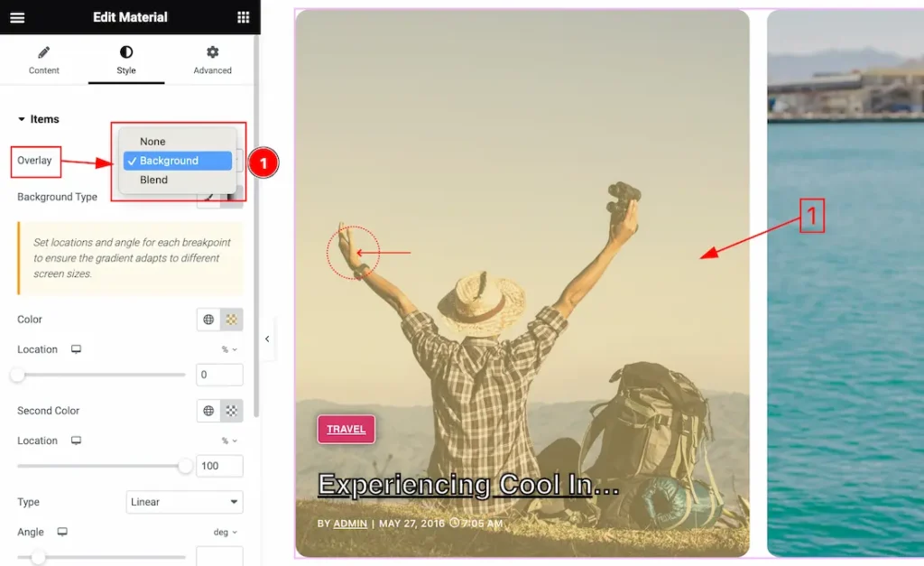Open the deg unit selector for Angle

(225, 532)
